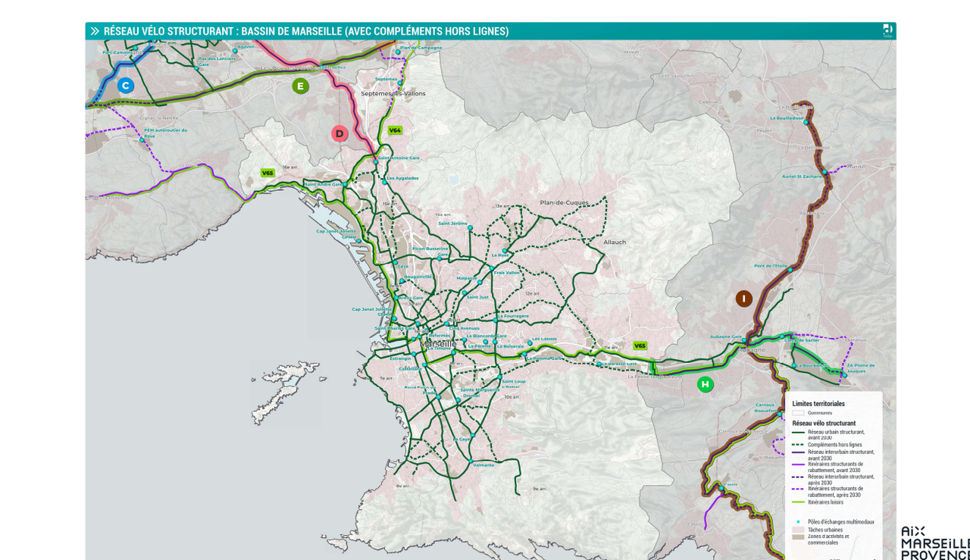Click the Aix Marseille Provence logo
Screen dimensions: 970x560
tap(935, 543)
